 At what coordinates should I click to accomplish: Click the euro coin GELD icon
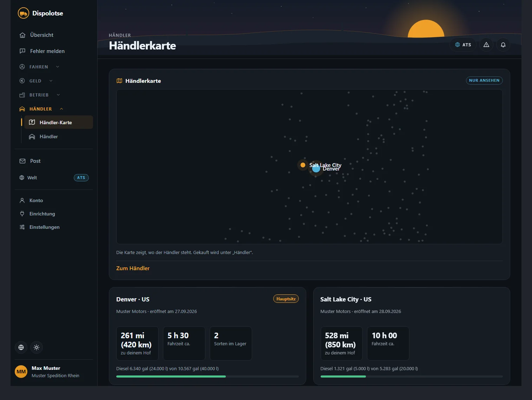click(22, 81)
